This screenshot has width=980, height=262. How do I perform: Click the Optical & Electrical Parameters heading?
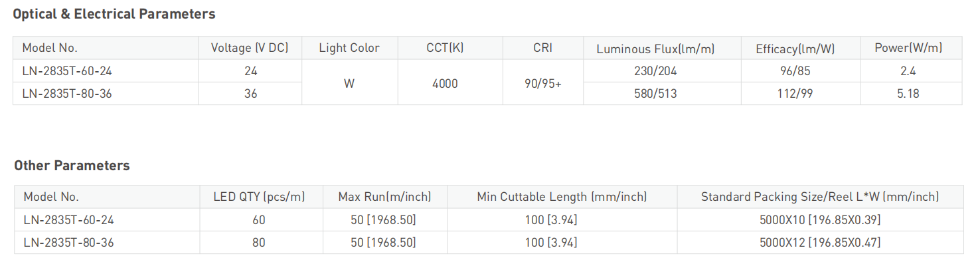114,14
